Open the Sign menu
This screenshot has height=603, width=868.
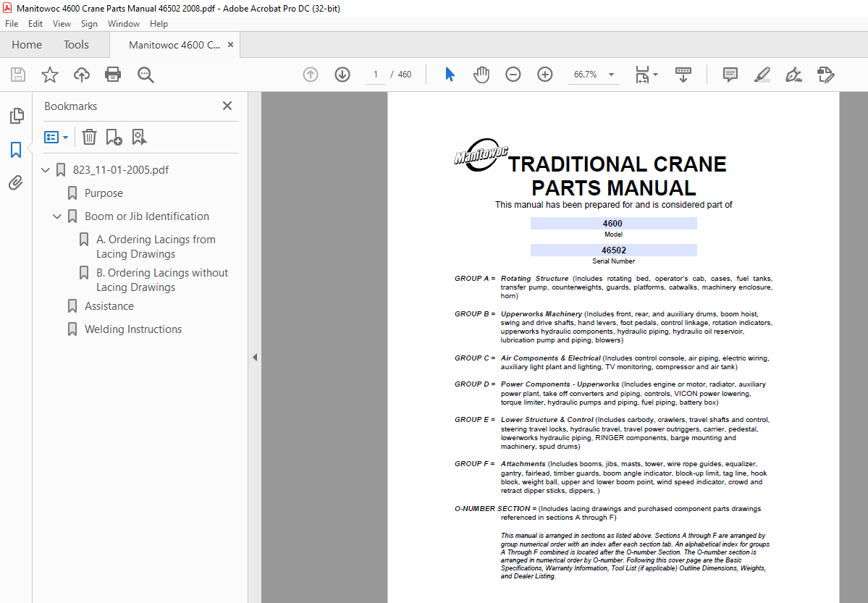pyautogui.click(x=89, y=24)
